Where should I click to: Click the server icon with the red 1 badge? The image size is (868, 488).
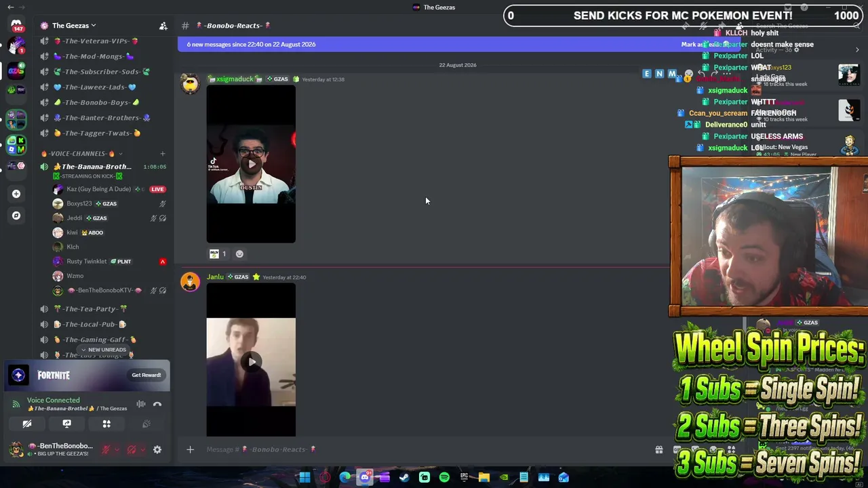pos(16,46)
